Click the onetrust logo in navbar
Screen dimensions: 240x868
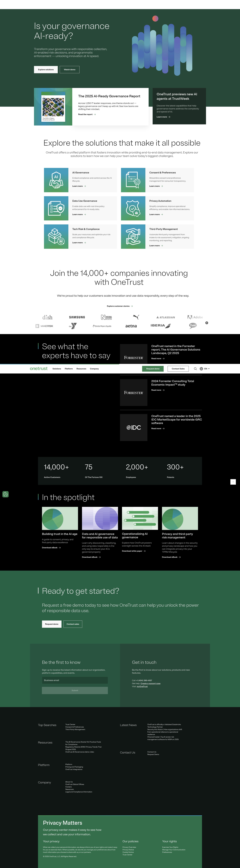tap(39, 369)
